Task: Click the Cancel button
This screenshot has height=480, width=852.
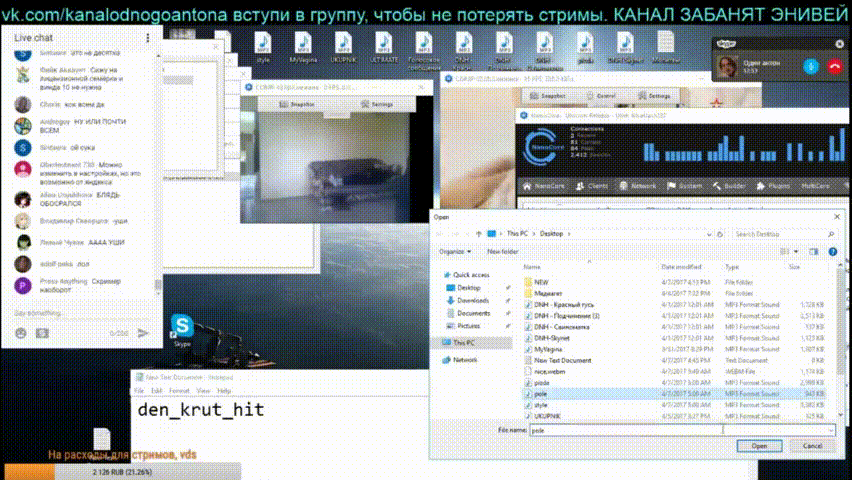Action: coord(812,446)
